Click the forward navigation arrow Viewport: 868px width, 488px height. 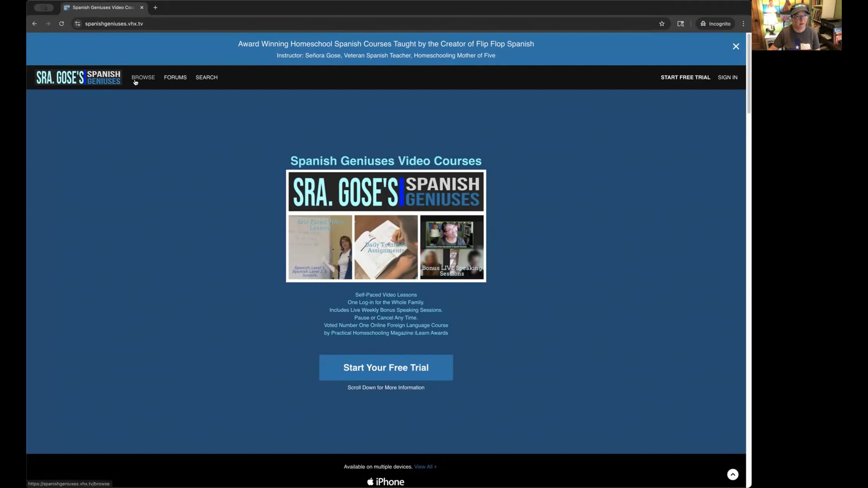(x=48, y=23)
